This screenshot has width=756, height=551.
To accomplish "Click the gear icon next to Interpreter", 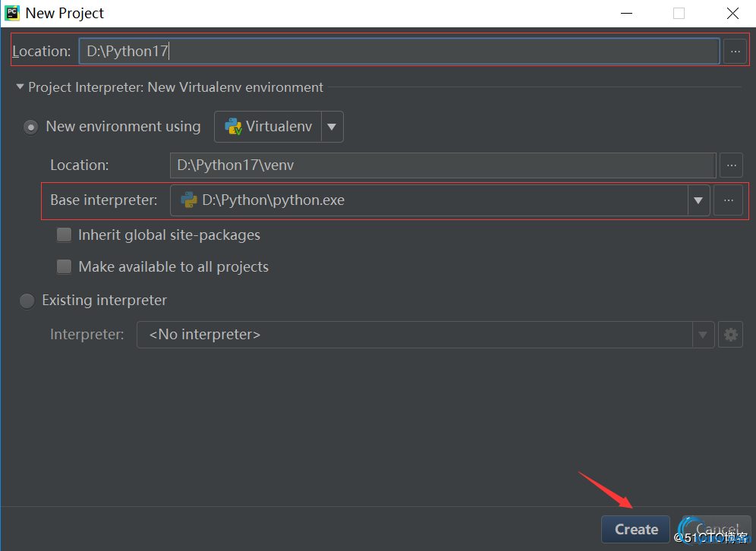I will [730, 335].
